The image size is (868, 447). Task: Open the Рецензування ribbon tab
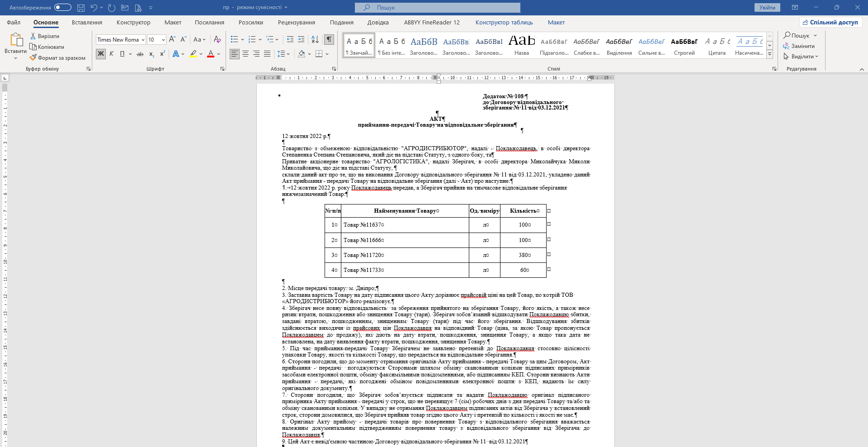click(x=297, y=22)
